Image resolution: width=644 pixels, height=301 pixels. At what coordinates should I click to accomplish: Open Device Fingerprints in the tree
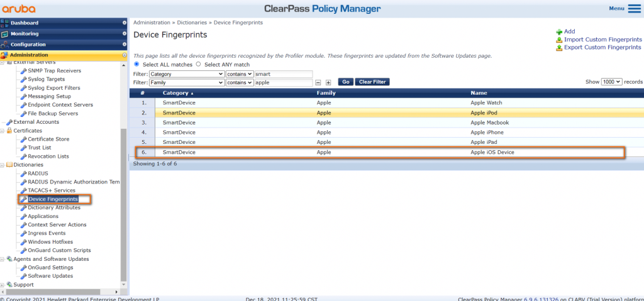pyautogui.click(x=53, y=199)
